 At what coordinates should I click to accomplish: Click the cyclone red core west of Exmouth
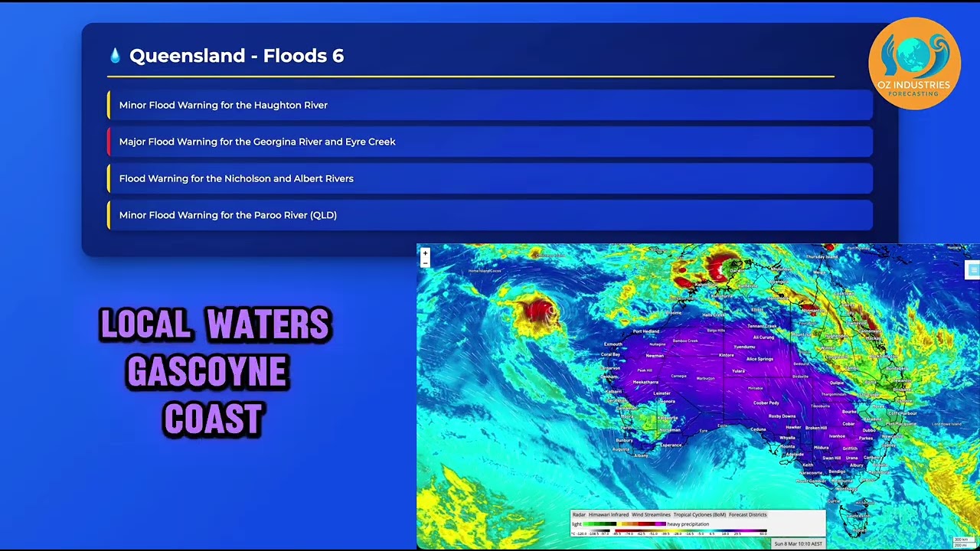539,311
